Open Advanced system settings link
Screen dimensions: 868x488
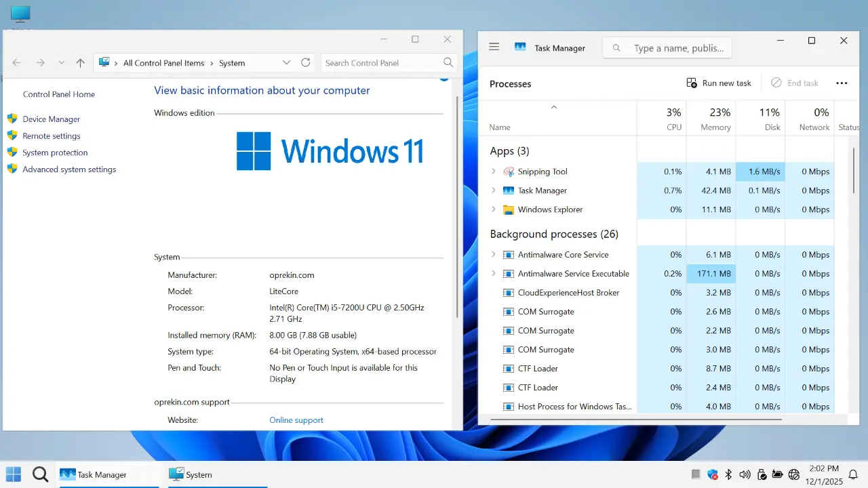(x=69, y=169)
